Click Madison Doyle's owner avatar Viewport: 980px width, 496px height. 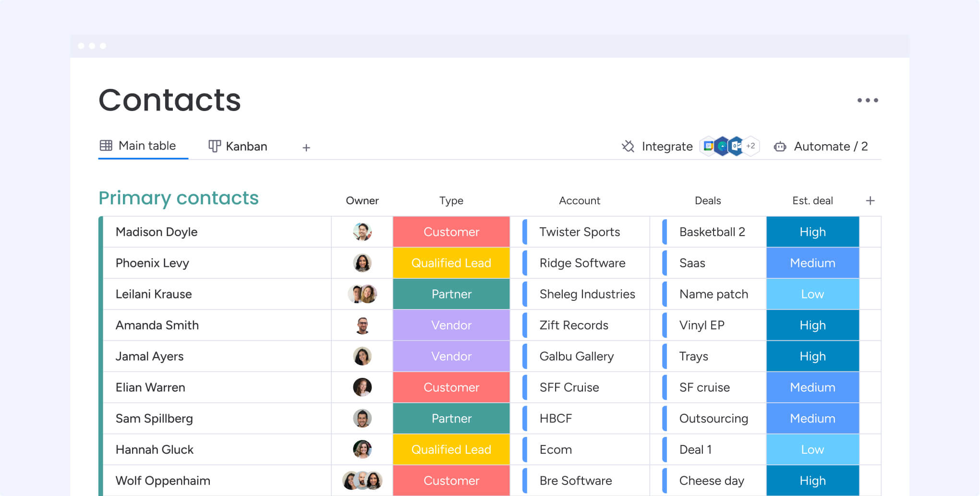(362, 232)
